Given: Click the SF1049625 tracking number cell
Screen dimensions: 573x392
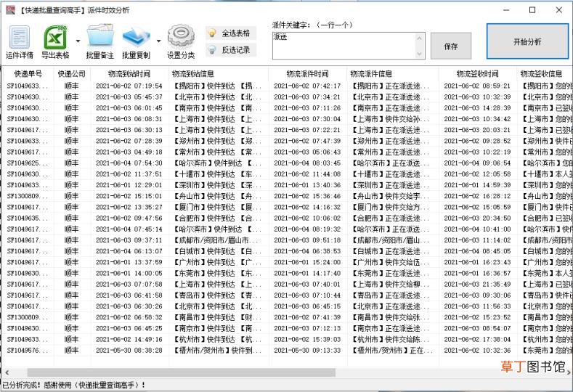Looking at the screenshot, I should coord(28,163).
